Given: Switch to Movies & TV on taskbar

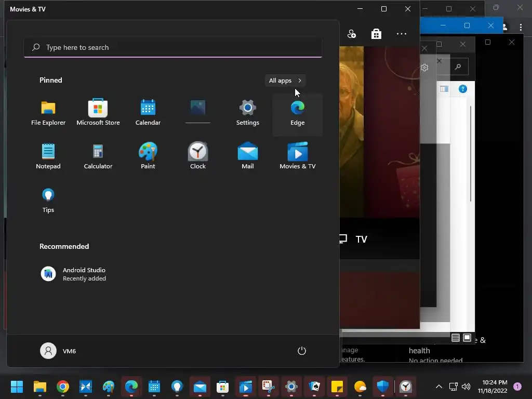Looking at the screenshot, I should 246,387.
